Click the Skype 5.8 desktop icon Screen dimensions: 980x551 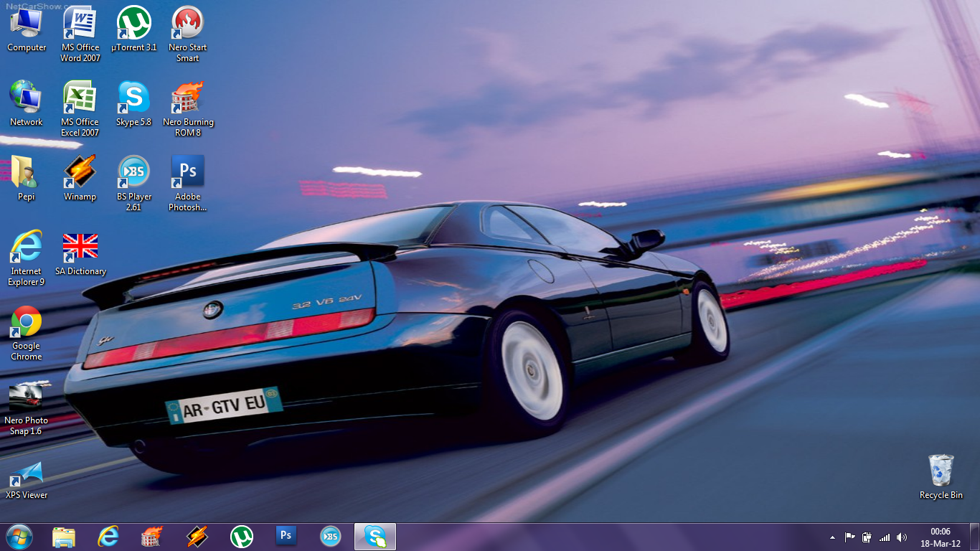pos(133,98)
